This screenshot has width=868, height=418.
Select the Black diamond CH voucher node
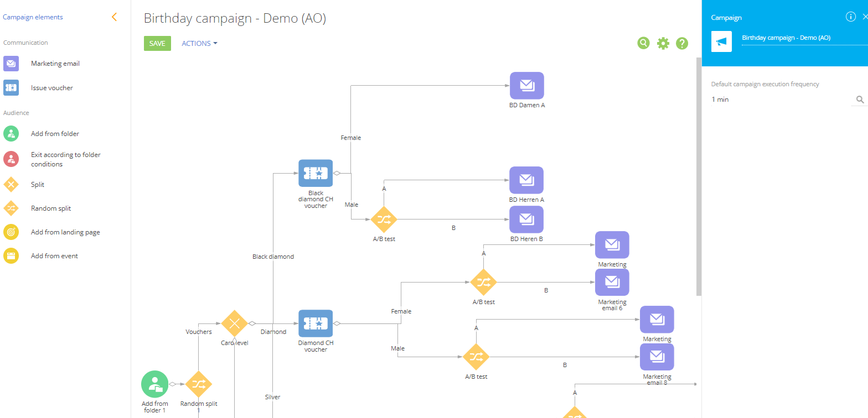316,173
